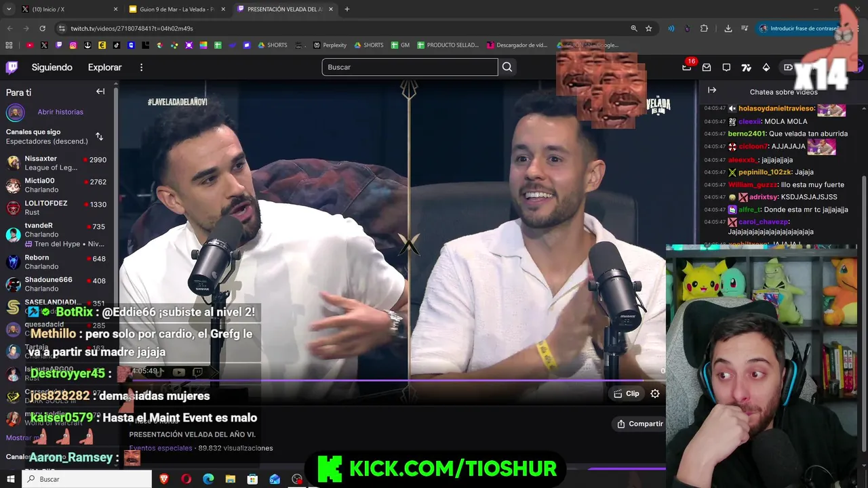
Task: Go to Siguiendo page
Action: click(x=52, y=67)
